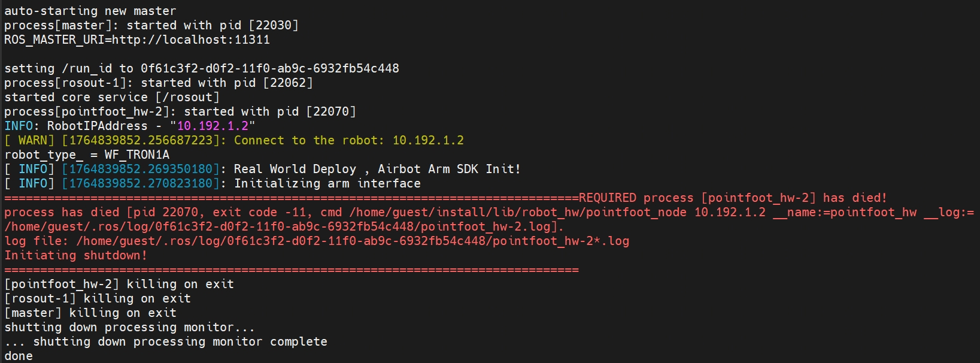This screenshot has height=363, width=980.
Task: Click pid [22030] on master process line
Action: point(274,25)
